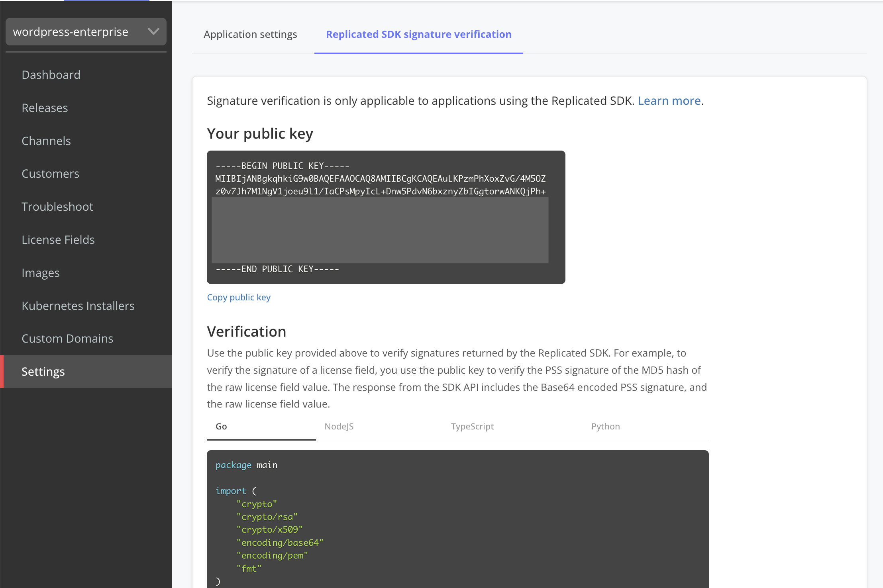Click the Replicated SDK signature verification tab
The width and height of the screenshot is (883, 588).
coord(419,34)
